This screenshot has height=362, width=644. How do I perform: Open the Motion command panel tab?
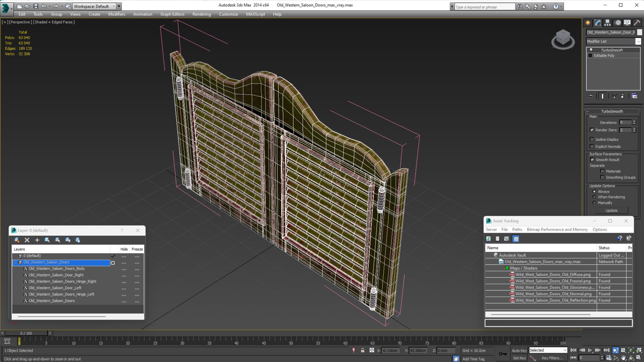pyautogui.click(x=618, y=23)
